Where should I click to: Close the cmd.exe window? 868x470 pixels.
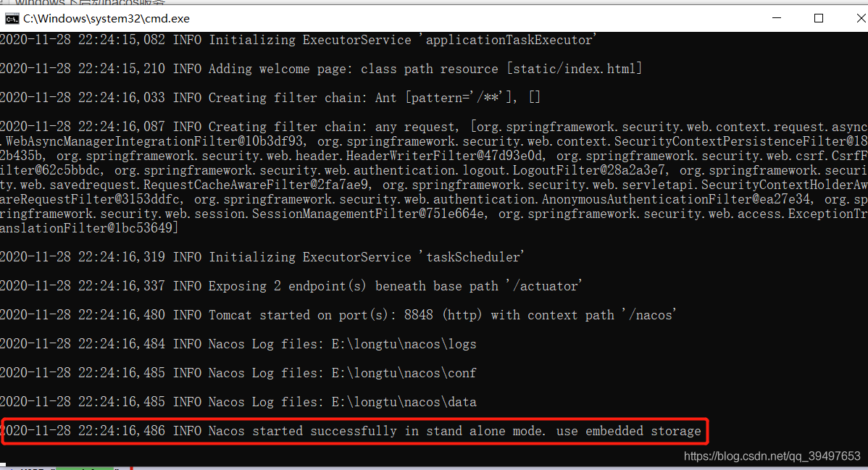click(861, 18)
